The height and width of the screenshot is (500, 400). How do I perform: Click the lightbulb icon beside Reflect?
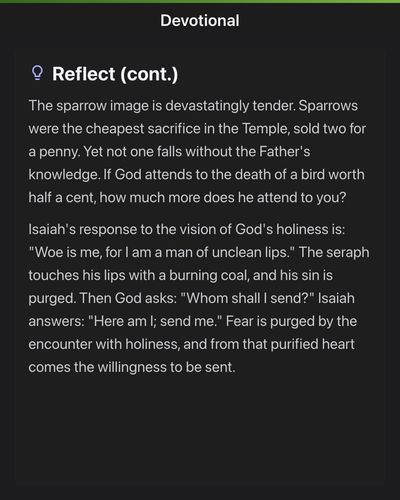pyautogui.click(x=37, y=73)
